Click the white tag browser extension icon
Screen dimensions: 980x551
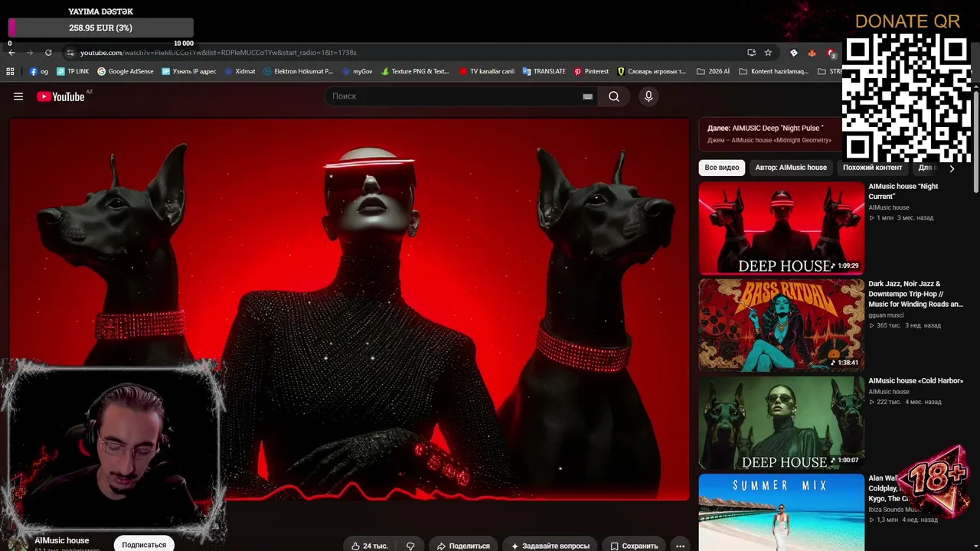point(793,53)
